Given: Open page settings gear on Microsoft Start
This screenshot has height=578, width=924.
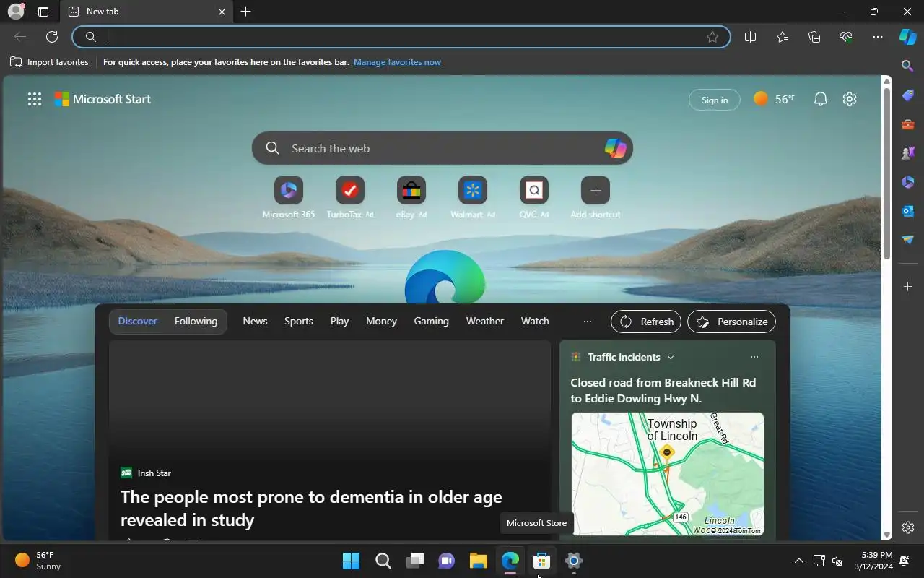Looking at the screenshot, I should 850,100.
